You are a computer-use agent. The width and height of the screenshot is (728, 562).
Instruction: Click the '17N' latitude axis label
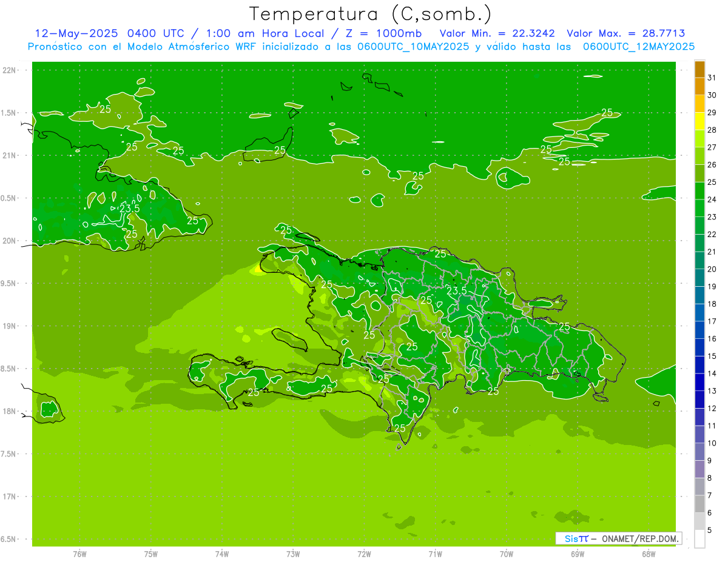(x=10, y=497)
